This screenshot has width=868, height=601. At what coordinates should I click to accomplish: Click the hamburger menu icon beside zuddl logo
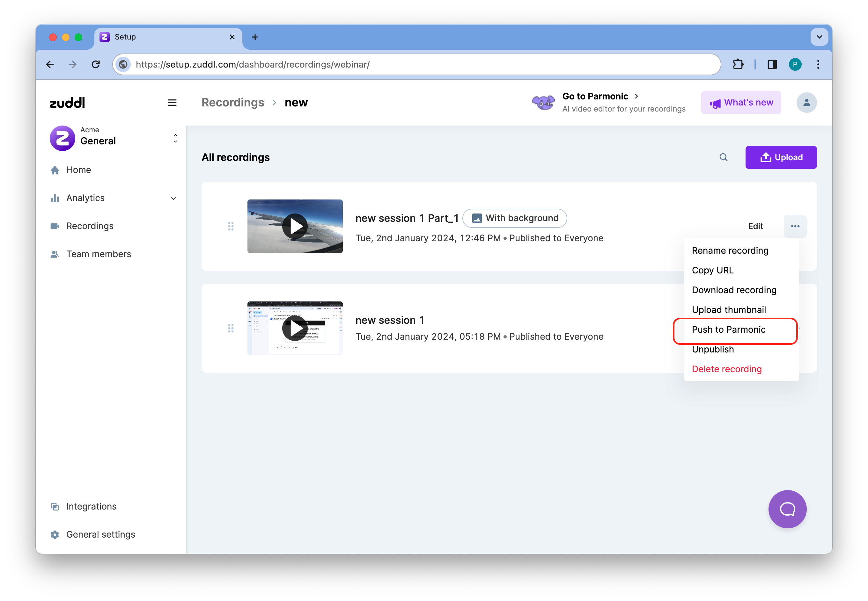pyautogui.click(x=172, y=103)
